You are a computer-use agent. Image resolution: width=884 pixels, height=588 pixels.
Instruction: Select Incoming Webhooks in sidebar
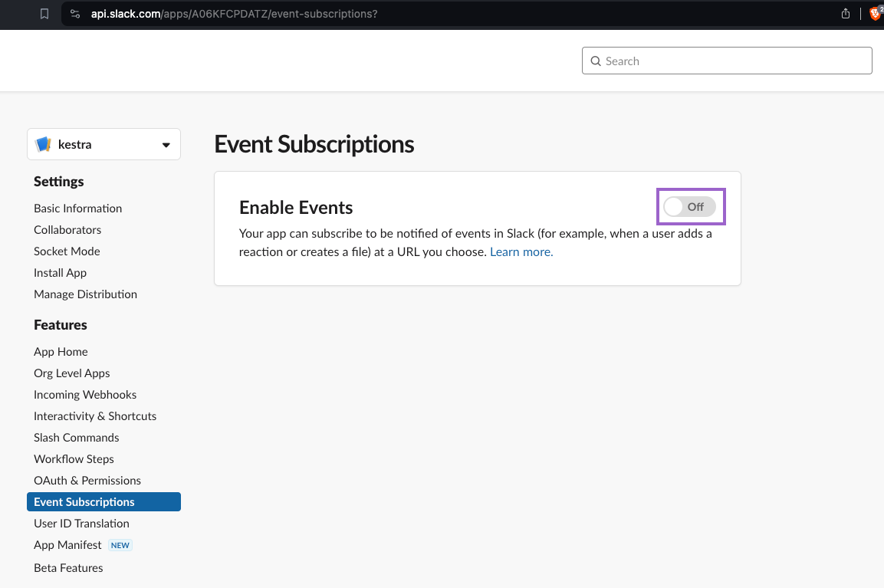coord(85,395)
